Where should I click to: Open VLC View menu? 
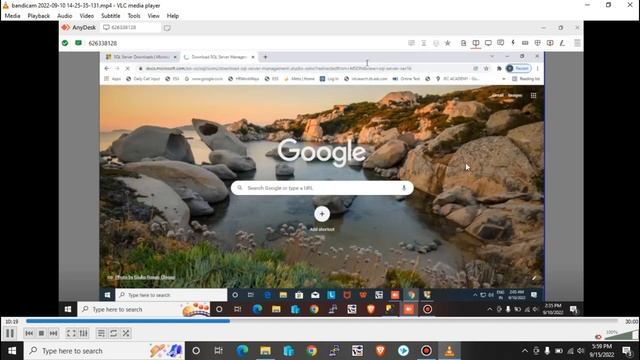[x=153, y=16]
